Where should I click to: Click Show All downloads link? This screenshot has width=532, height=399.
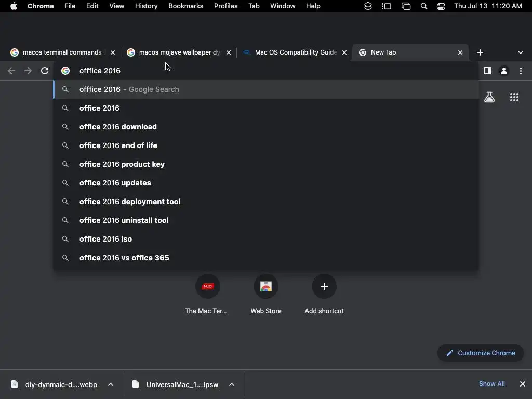(491, 384)
